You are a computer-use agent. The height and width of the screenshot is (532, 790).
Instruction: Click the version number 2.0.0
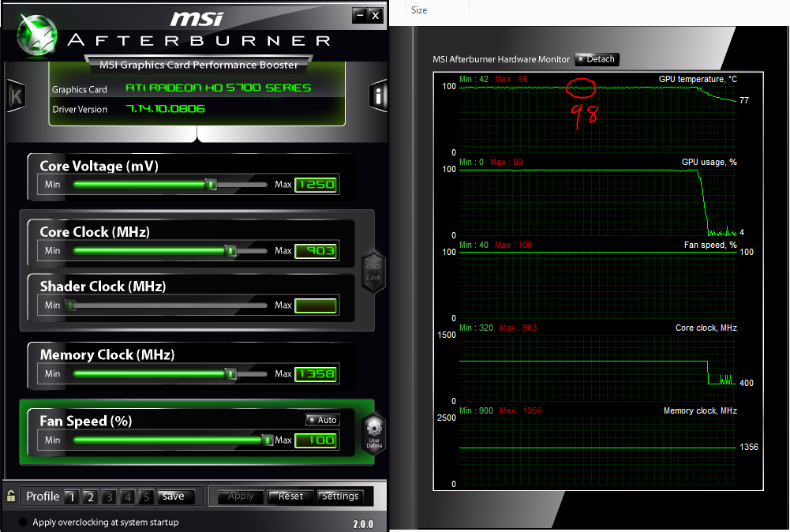pos(363,524)
